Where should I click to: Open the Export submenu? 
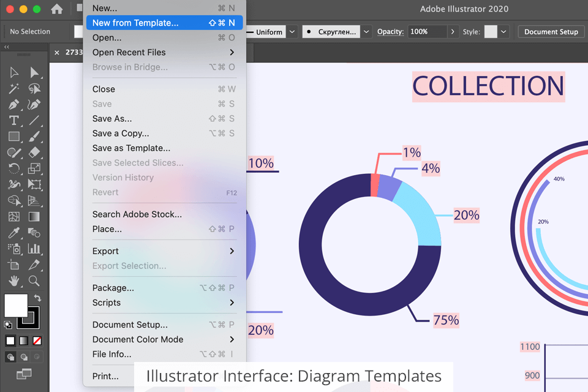tap(163, 251)
